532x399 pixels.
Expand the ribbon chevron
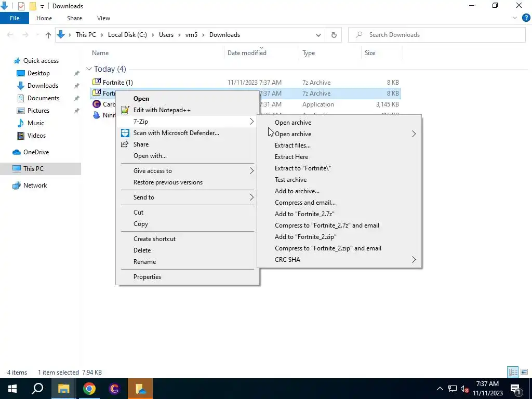point(515,18)
